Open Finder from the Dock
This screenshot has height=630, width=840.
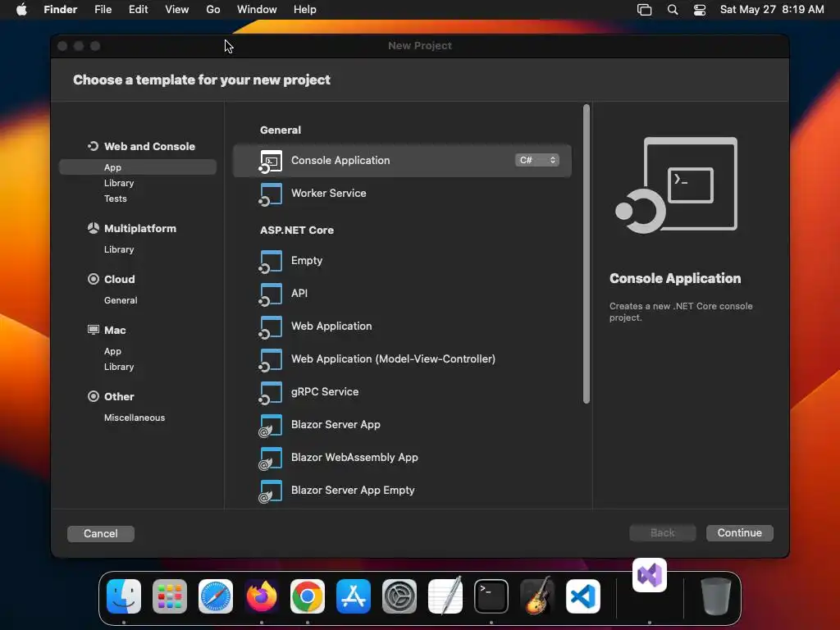pos(124,596)
